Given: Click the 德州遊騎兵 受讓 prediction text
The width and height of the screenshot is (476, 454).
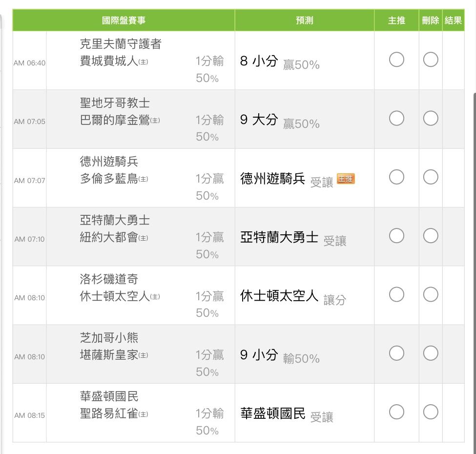Looking at the screenshot, I should (287, 180).
